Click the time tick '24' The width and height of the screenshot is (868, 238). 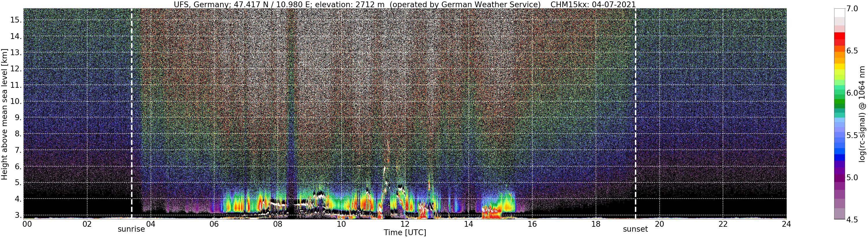[786, 224]
